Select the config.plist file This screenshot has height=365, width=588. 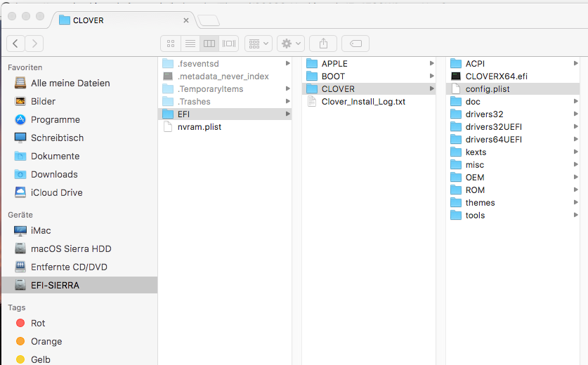[x=513, y=89]
